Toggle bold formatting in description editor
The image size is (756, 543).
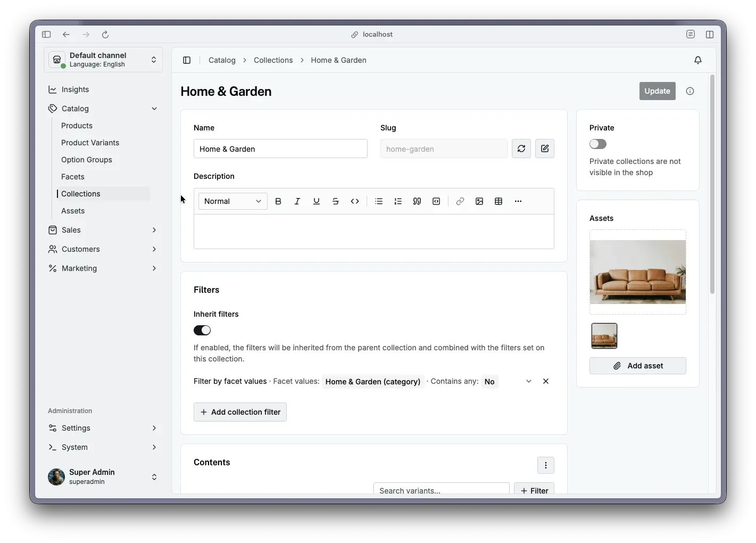click(278, 201)
